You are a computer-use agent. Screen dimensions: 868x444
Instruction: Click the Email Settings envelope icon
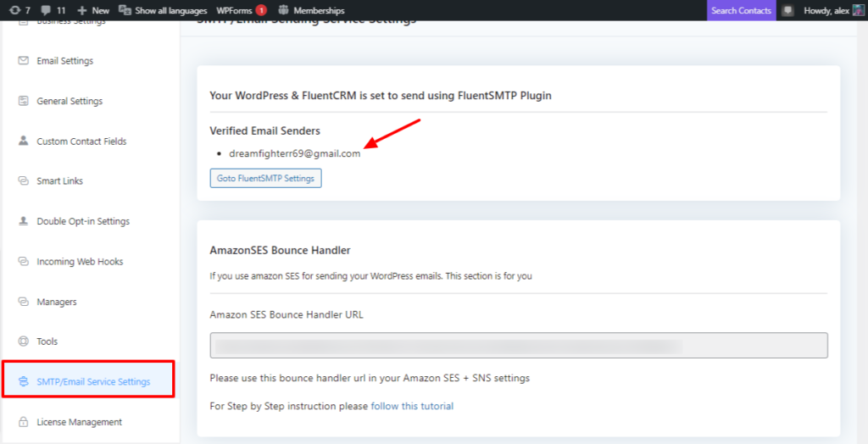tap(23, 60)
